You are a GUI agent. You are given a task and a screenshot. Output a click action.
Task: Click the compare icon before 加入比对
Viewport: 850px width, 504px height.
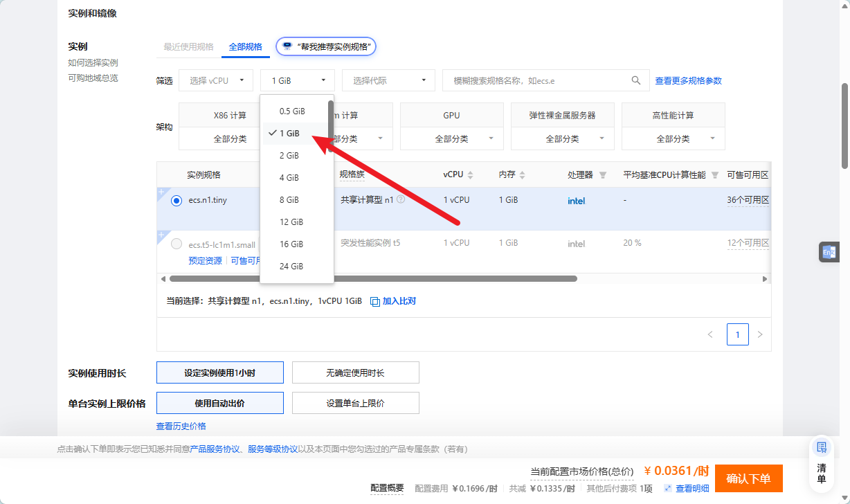pos(375,301)
